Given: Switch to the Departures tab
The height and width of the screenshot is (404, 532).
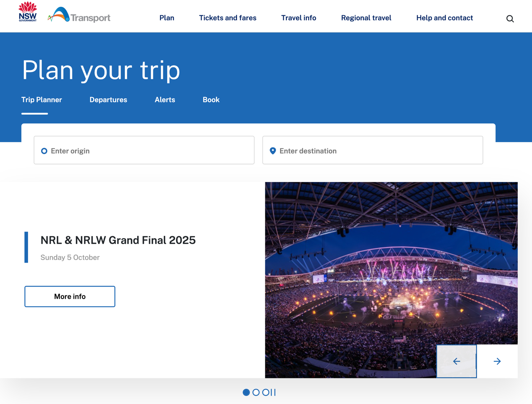Looking at the screenshot, I should click(x=108, y=100).
